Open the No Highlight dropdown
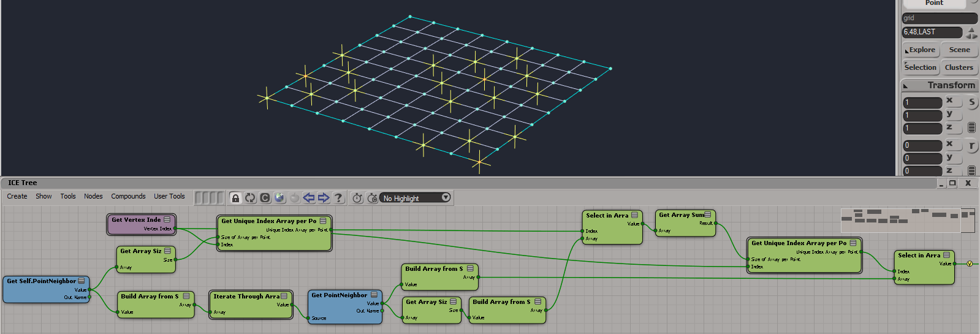This screenshot has width=980, height=334. [x=446, y=197]
